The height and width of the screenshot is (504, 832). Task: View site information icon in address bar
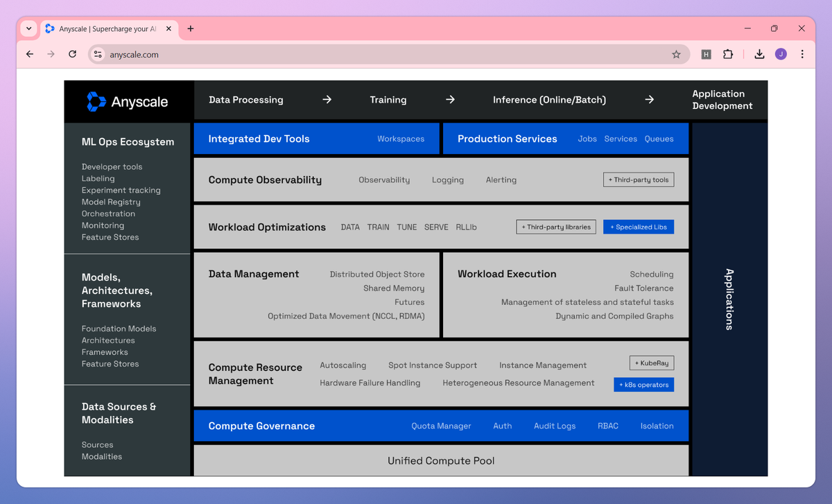98,54
